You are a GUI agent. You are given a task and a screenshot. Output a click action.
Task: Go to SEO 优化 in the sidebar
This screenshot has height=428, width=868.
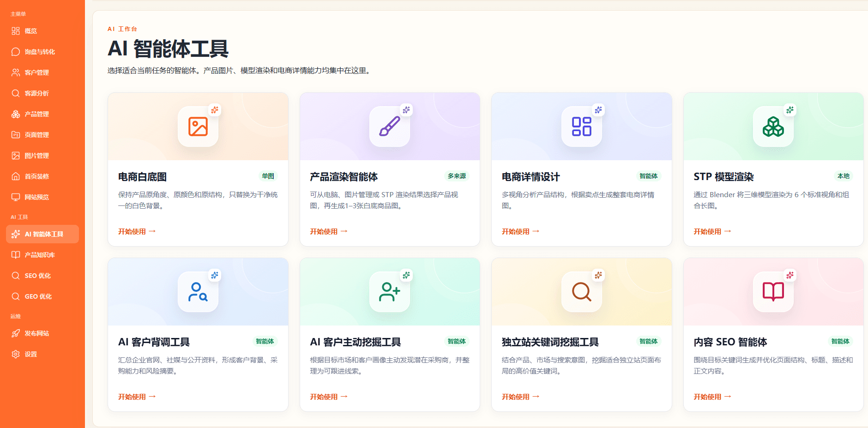coord(42,276)
